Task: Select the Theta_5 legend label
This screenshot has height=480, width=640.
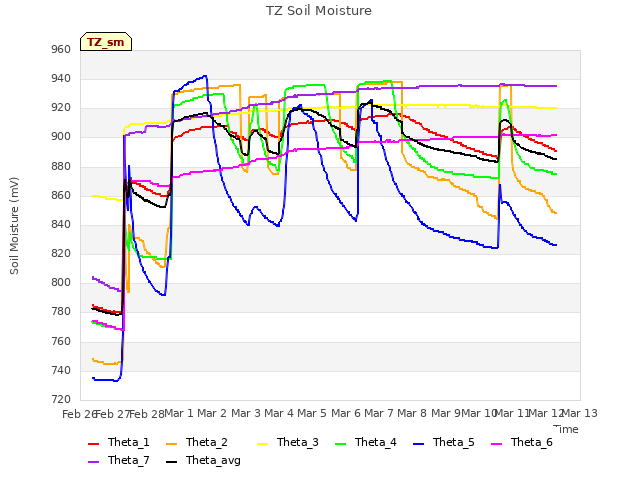Action: pos(453,442)
